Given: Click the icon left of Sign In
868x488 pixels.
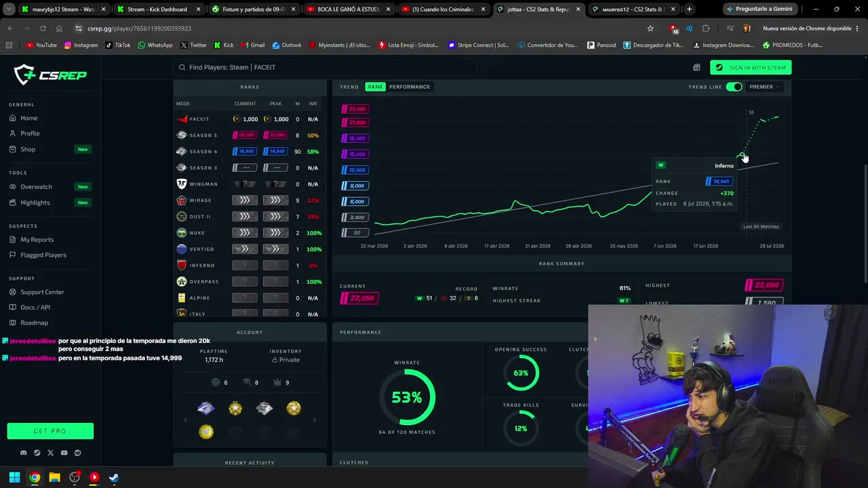Looking at the screenshot, I should (x=696, y=68).
